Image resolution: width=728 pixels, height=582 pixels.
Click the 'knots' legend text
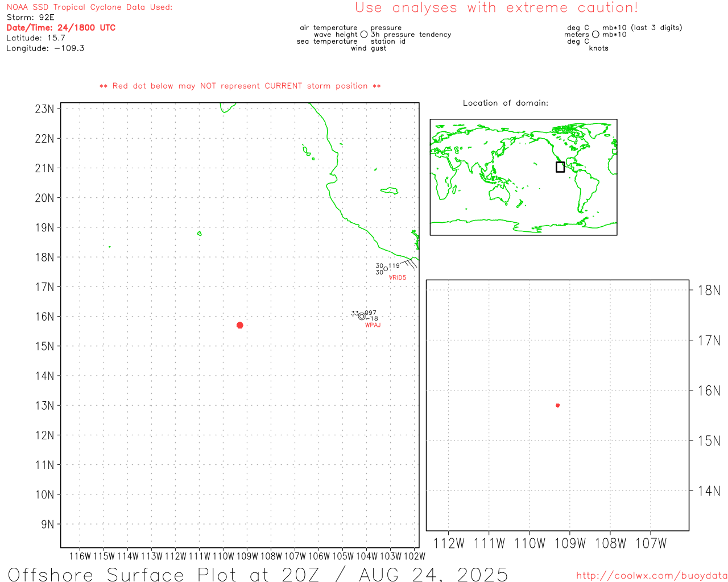tap(599, 48)
